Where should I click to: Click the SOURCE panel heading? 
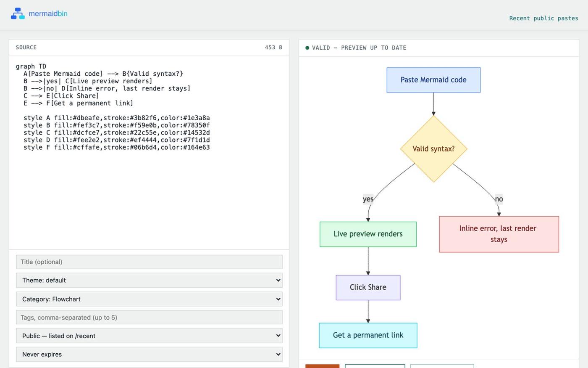click(x=26, y=48)
